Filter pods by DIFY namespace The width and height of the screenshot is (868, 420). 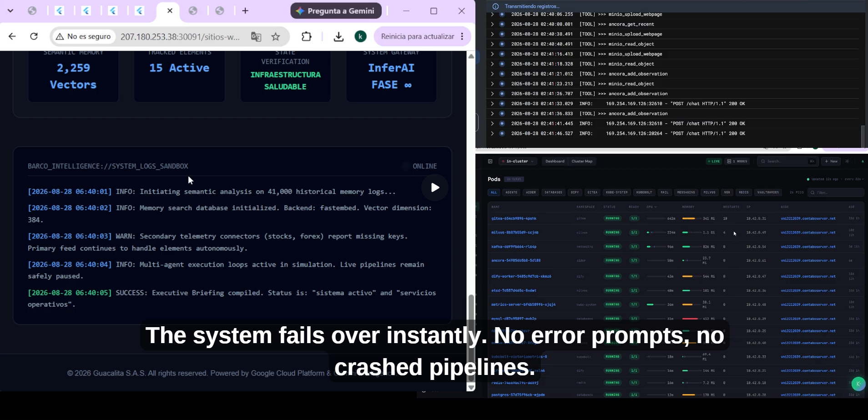coord(575,192)
